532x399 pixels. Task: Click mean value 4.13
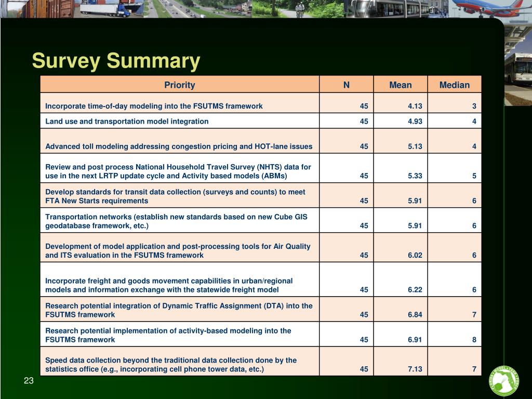point(415,106)
